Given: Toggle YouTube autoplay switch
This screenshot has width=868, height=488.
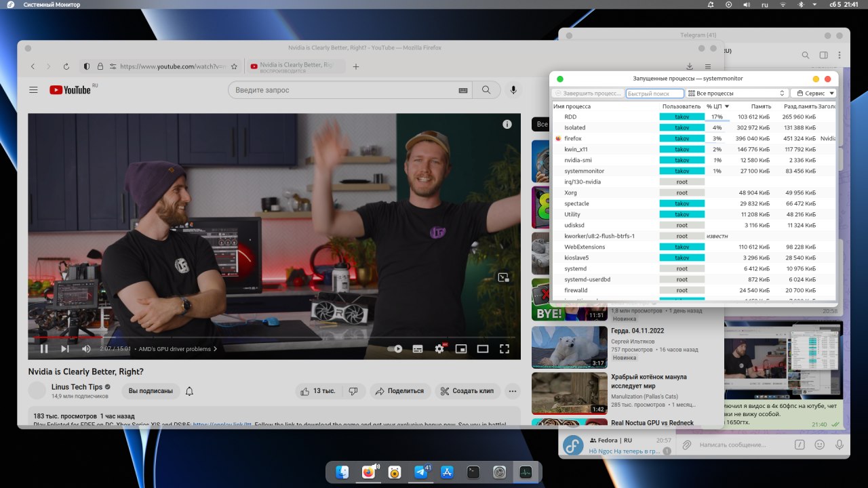Looking at the screenshot, I should click(395, 349).
